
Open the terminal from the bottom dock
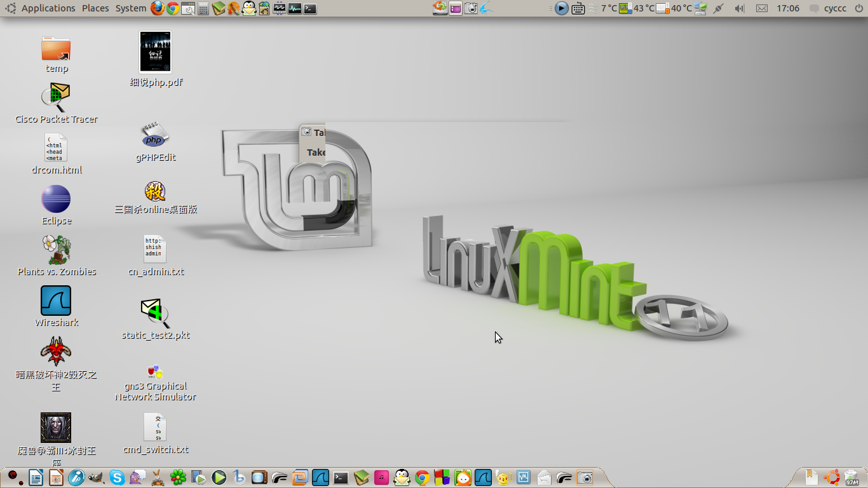(341, 477)
